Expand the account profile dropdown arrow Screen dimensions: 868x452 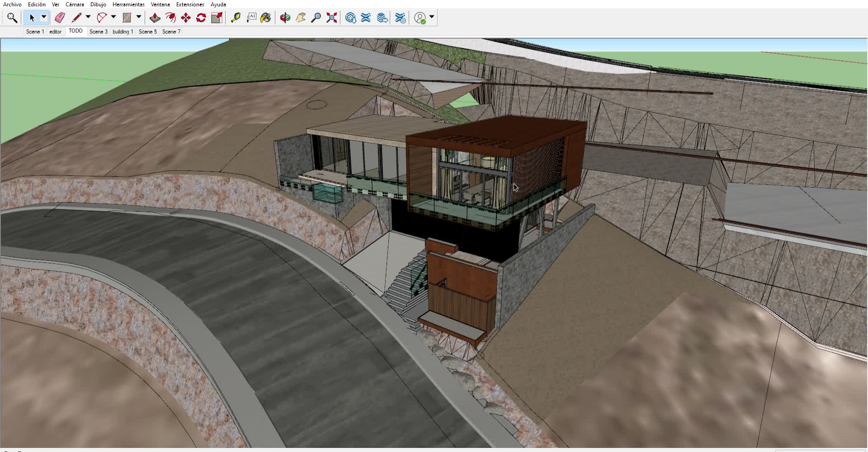(432, 17)
